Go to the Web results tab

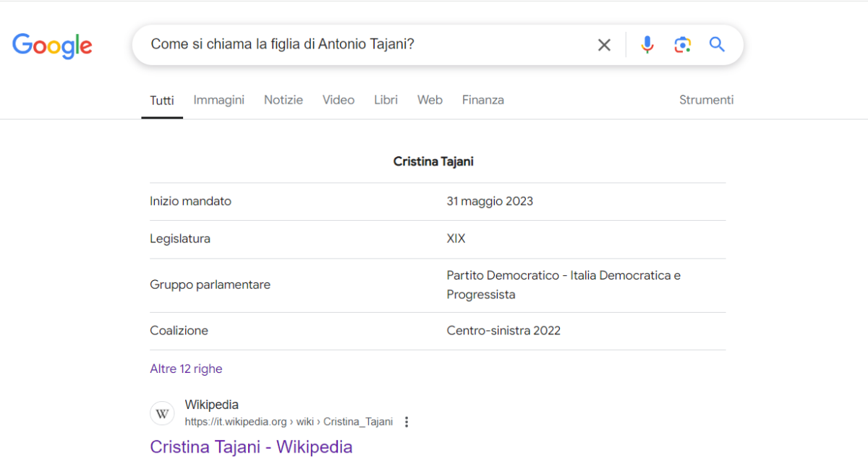click(x=430, y=100)
